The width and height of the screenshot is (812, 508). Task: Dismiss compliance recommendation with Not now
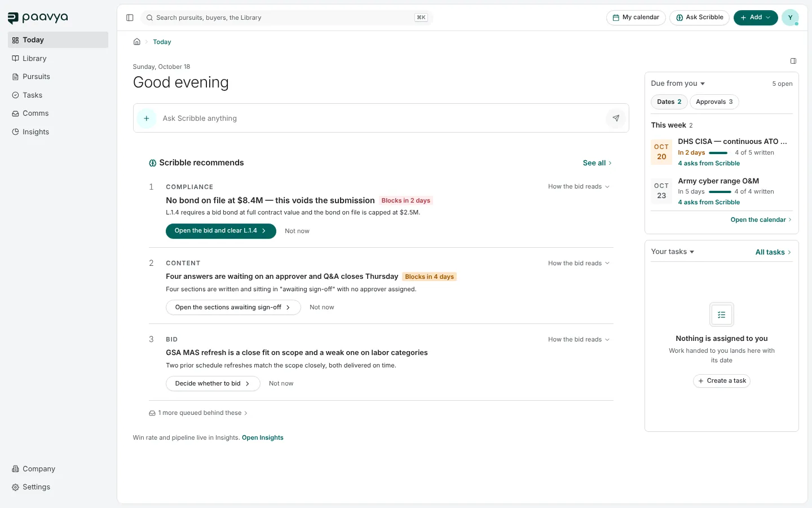pos(297,231)
